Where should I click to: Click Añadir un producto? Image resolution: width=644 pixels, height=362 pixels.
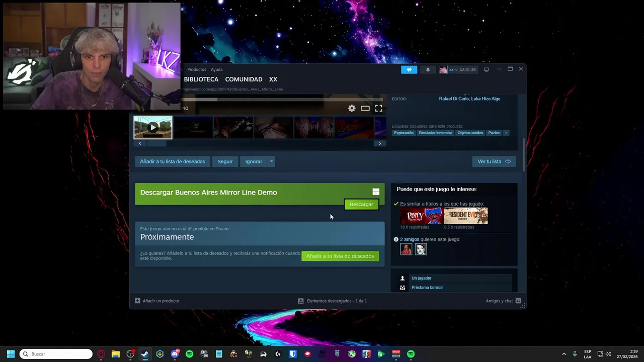click(161, 301)
